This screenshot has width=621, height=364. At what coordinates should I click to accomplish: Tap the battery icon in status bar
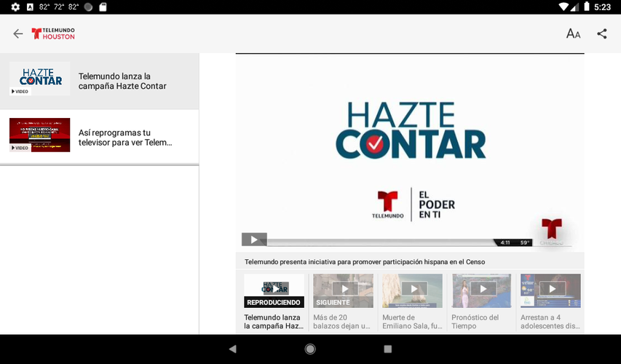(587, 7)
